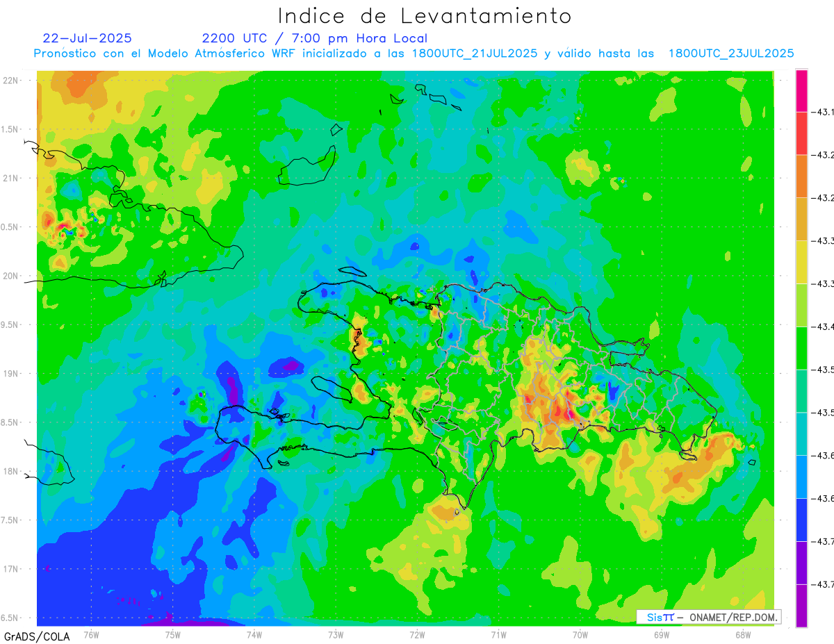834x644 pixels.
Task: Click the 0.5N latitude axis label
Action: click(x=10, y=227)
